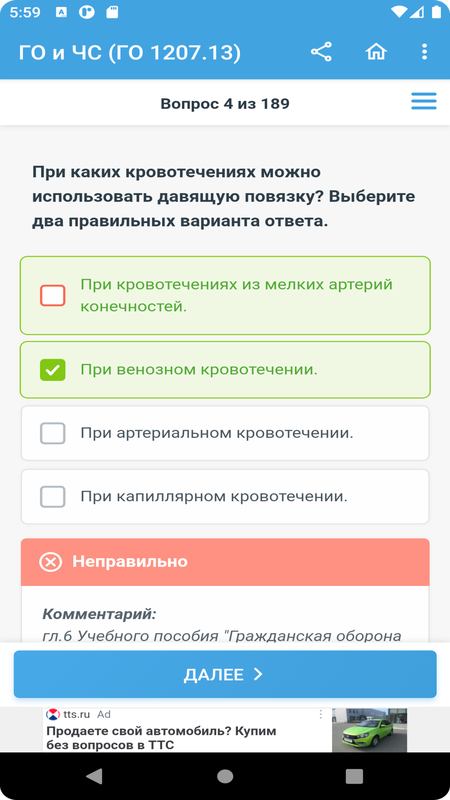Tap the Android back navigation button

(x=94, y=776)
